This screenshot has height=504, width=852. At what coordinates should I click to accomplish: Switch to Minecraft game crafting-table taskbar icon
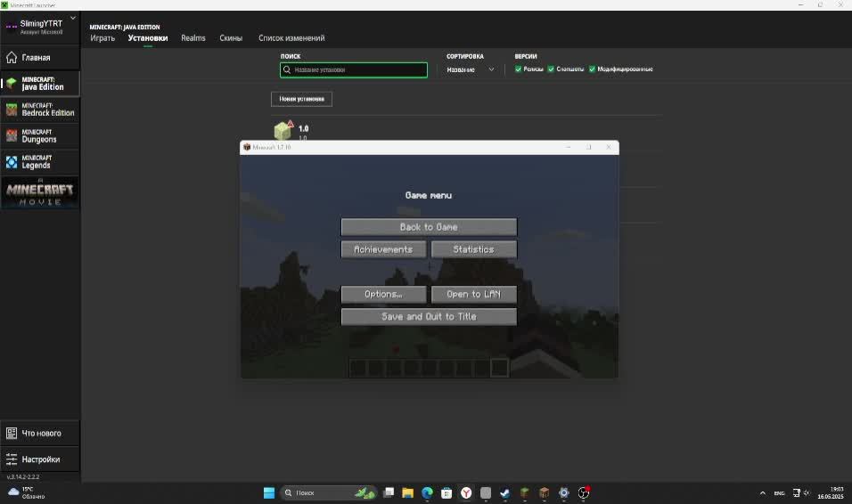(x=544, y=492)
